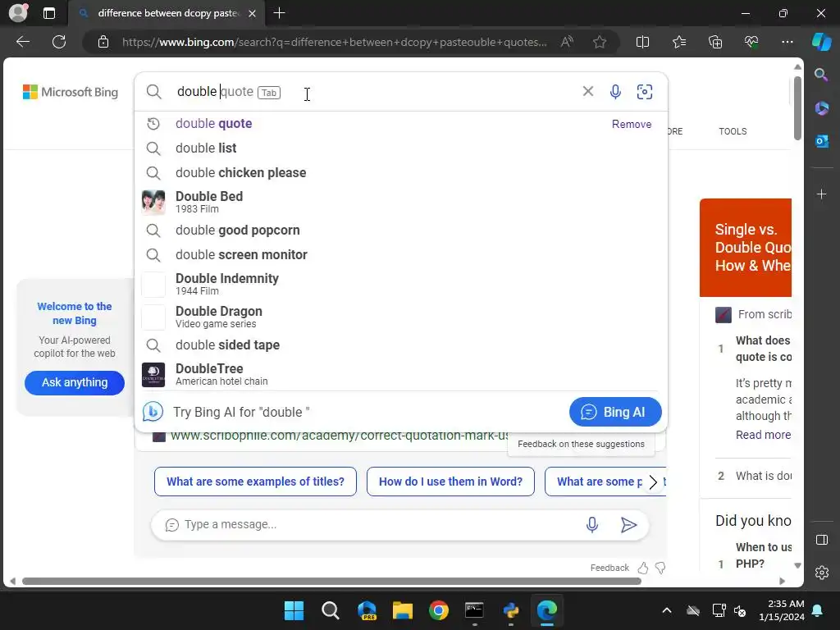Open File Explorer from taskbar
840x630 pixels.
coord(402,610)
